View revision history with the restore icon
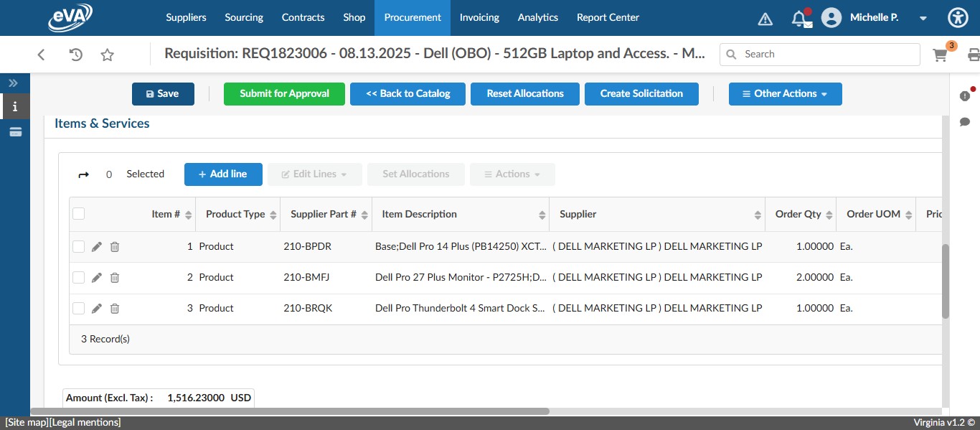Viewport: 980px width, 430px height. pyautogui.click(x=75, y=54)
